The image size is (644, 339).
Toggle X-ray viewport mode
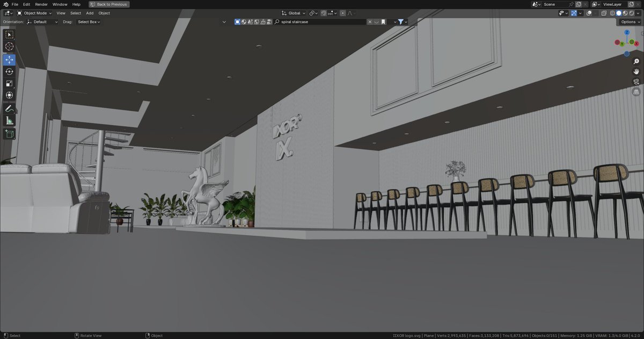[604, 13]
